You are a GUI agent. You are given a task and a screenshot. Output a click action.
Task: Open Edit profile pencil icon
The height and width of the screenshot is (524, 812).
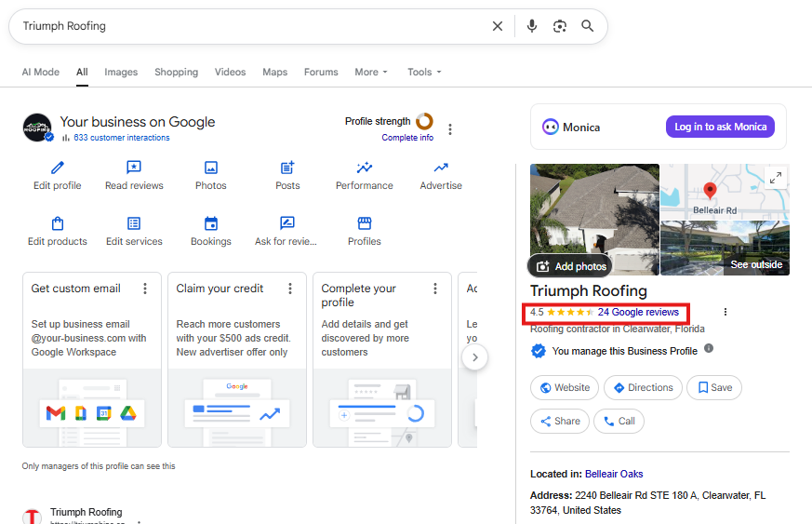(58, 168)
